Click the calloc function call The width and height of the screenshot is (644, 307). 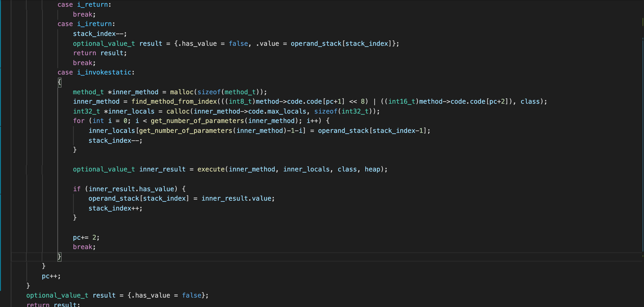click(178, 111)
